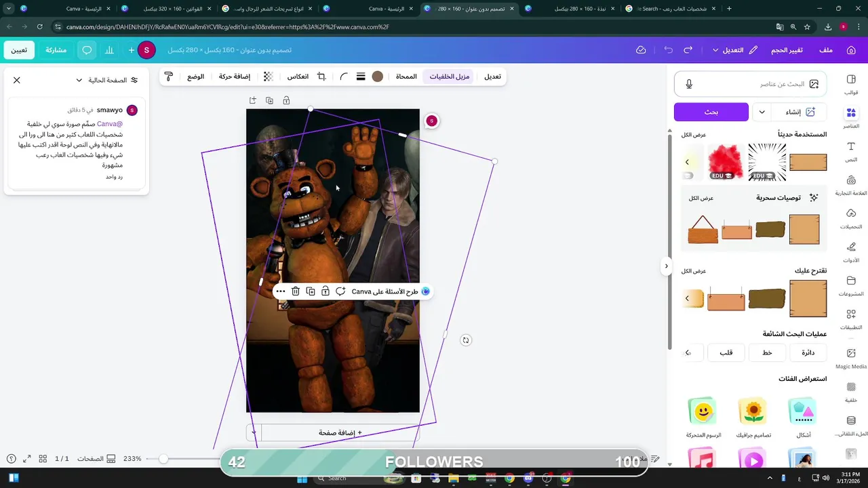This screenshot has height=488, width=868.
Task: Click Edit (تعديل) in image toolbar
Action: [492, 77]
